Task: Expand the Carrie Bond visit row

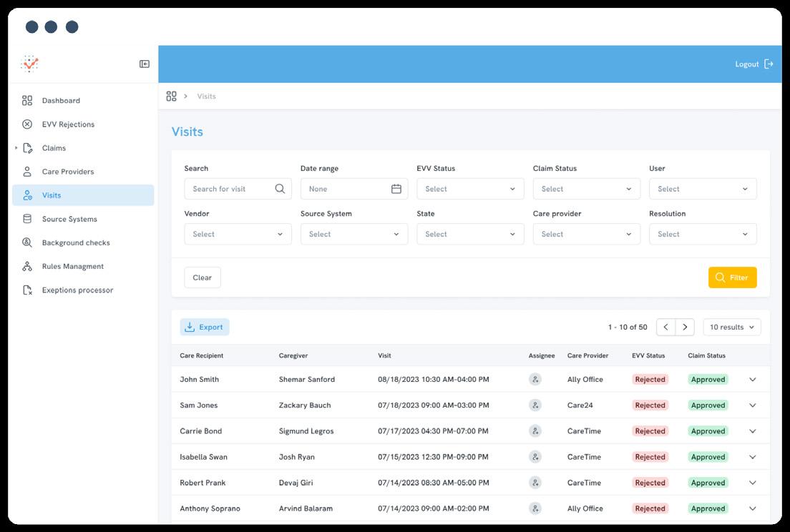Action: [x=753, y=431]
